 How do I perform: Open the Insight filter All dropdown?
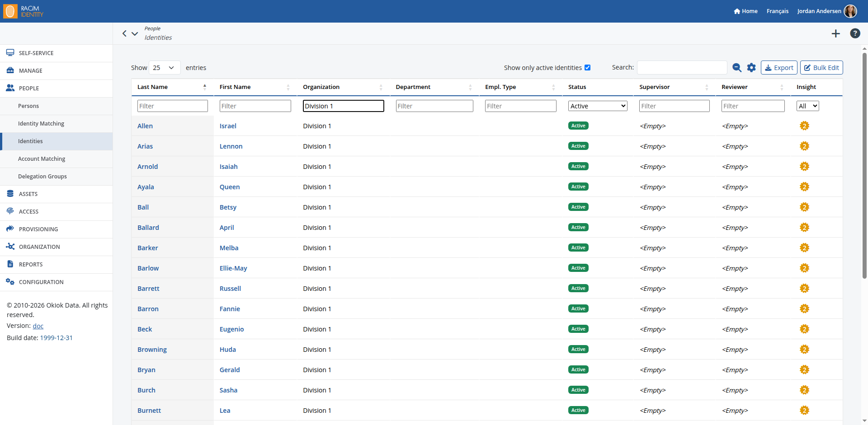click(x=807, y=106)
